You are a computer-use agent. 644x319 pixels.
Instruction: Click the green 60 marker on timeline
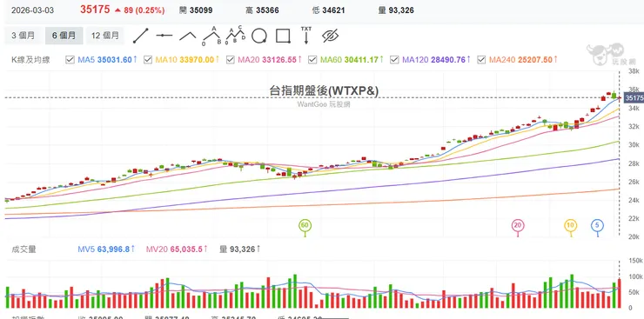pyautogui.click(x=305, y=225)
